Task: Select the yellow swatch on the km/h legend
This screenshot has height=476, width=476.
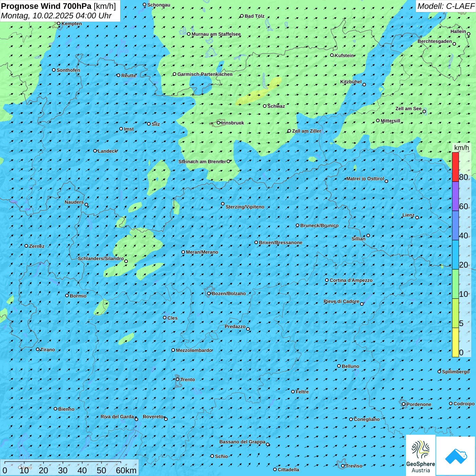Action: 455,342
